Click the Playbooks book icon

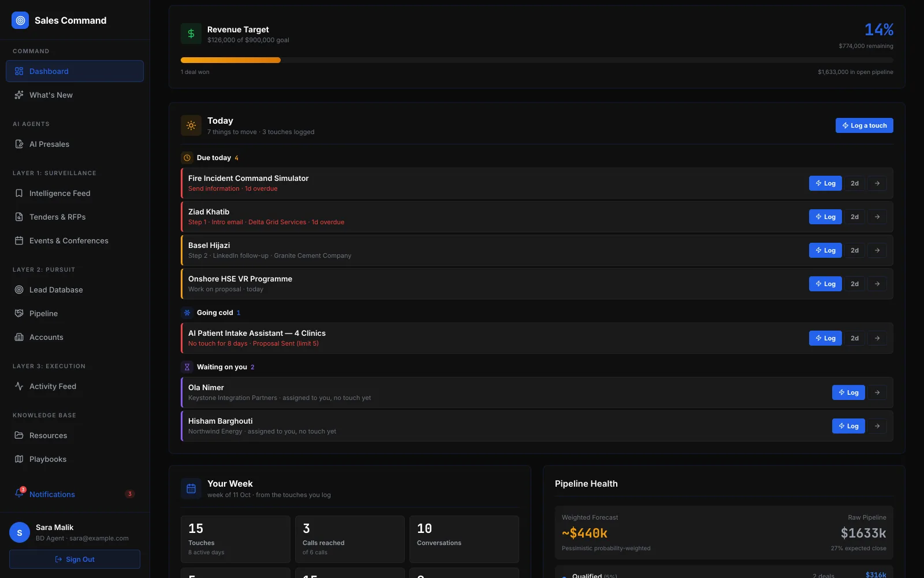(x=19, y=459)
